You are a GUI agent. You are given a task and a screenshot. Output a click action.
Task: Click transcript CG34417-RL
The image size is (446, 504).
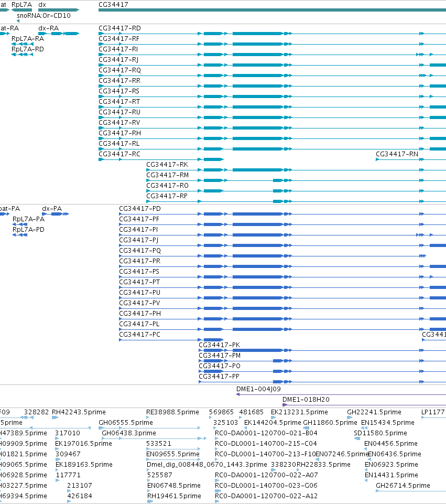(119, 144)
